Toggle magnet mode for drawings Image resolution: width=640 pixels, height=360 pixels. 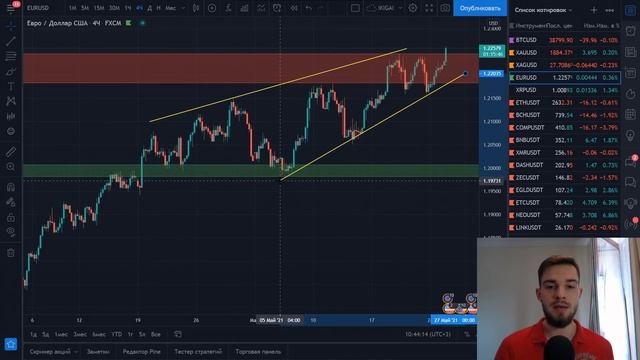pos(11,187)
